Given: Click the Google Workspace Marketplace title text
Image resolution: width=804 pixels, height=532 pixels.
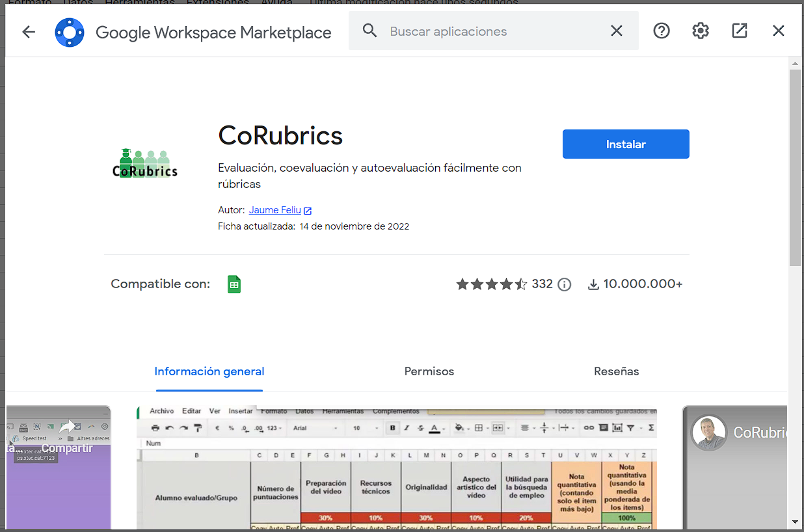Looking at the screenshot, I should tap(213, 32).
